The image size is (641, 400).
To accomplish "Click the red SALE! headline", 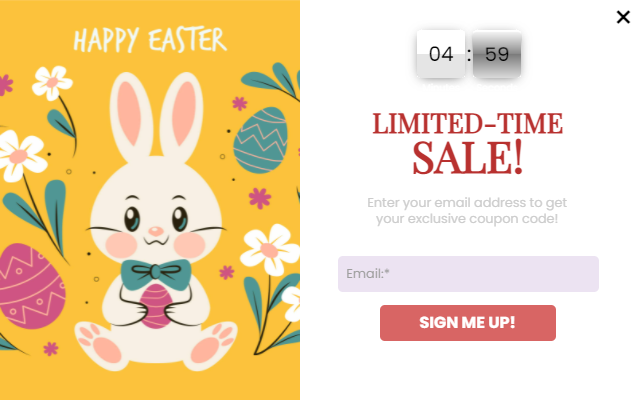I will tap(468, 157).
